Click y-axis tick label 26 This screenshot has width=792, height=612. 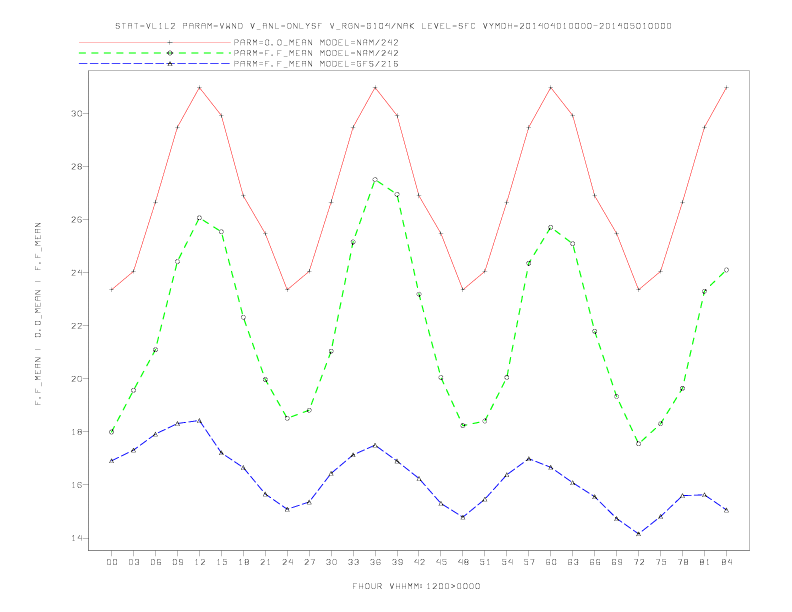[77, 220]
